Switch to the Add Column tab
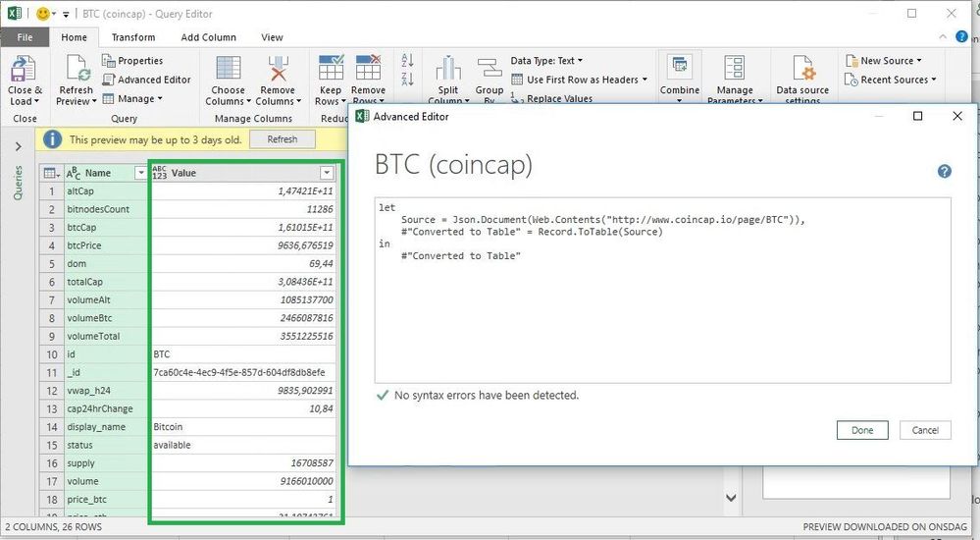This screenshot has width=980, height=540. [208, 37]
